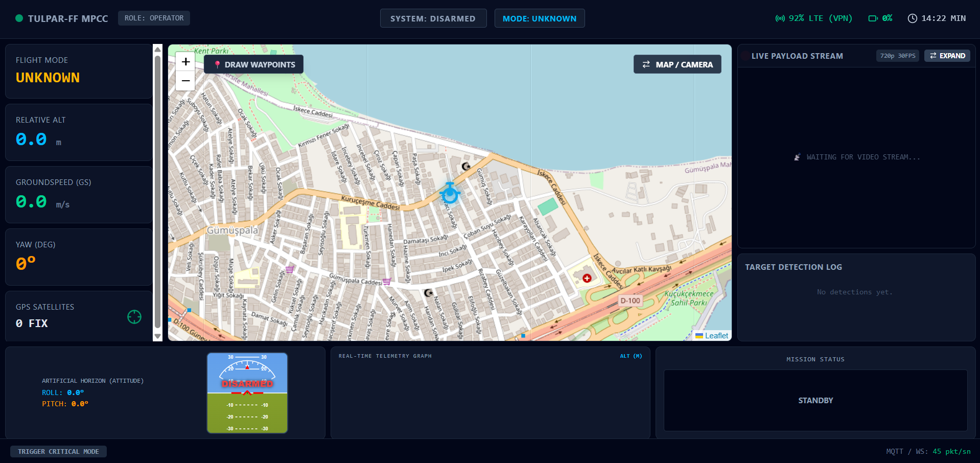This screenshot has height=463, width=980.
Task: Zoom out the map with minus button
Action: coord(185,81)
